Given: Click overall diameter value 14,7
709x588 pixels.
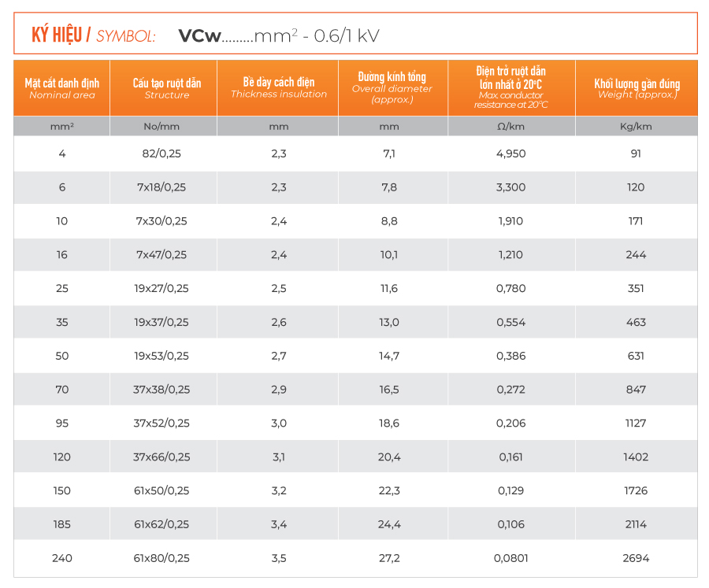Looking at the screenshot, I should tap(389, 356).
